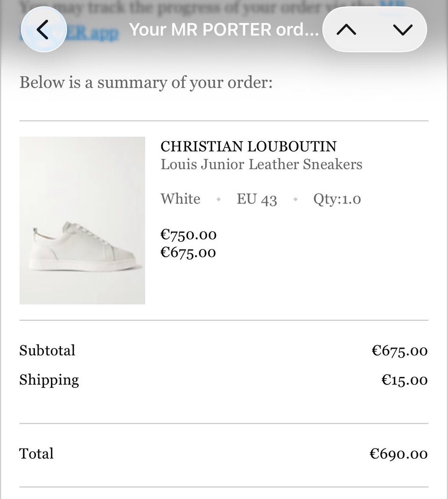Tap the back chevron button
The image size is (448, 499).
(x=43, y=30)
